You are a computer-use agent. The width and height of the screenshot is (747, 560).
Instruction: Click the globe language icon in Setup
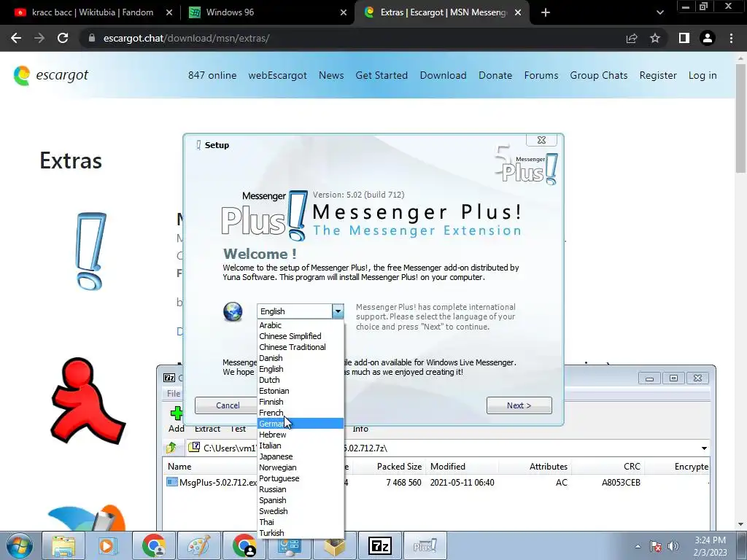pyautogui.click(x=233, y=312)
